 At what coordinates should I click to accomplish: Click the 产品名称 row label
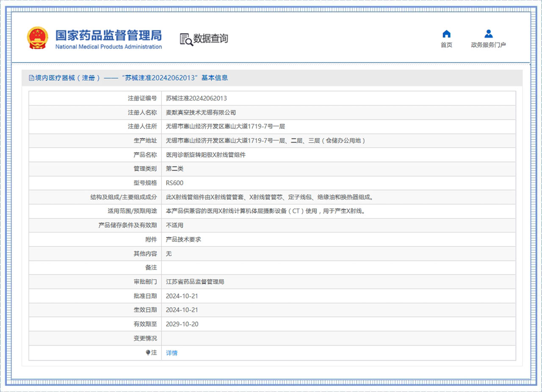point(145,155)
